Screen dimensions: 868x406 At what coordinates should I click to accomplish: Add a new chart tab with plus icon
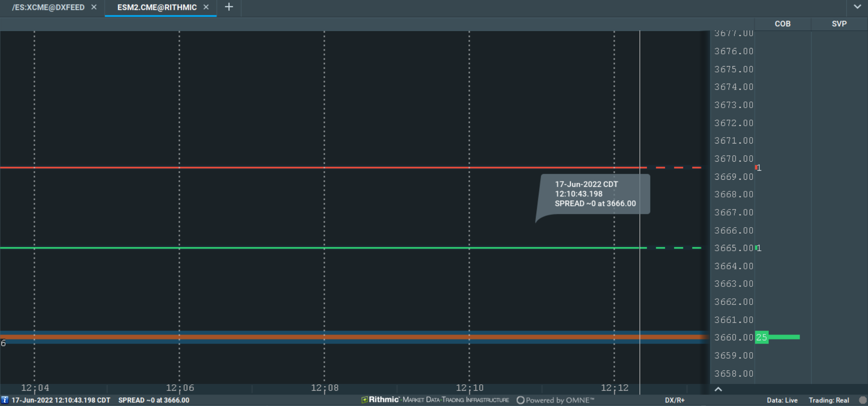[x=229, y=7]
